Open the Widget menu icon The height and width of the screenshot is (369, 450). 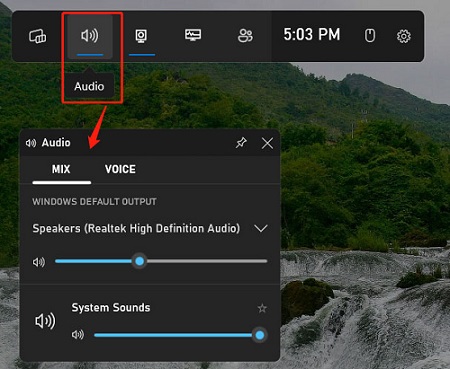[38, 36]
